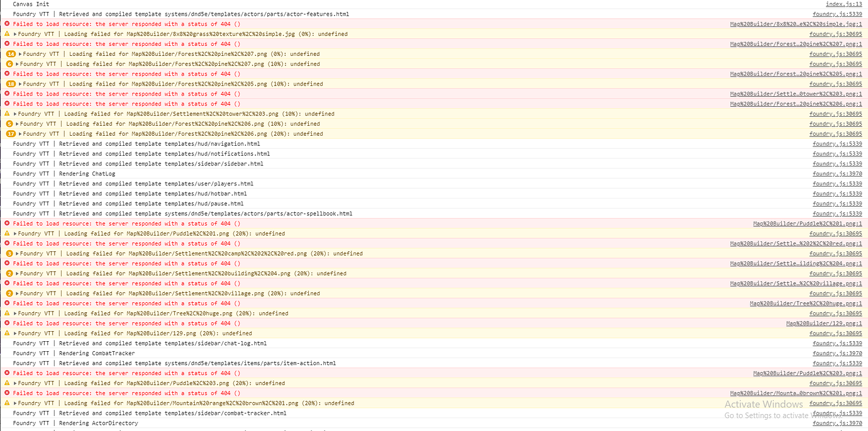The height and width of the screenshot is (431, 868).
Task: Click the error icon beside the Tree huge.png:1 failure
Action: 7,303
